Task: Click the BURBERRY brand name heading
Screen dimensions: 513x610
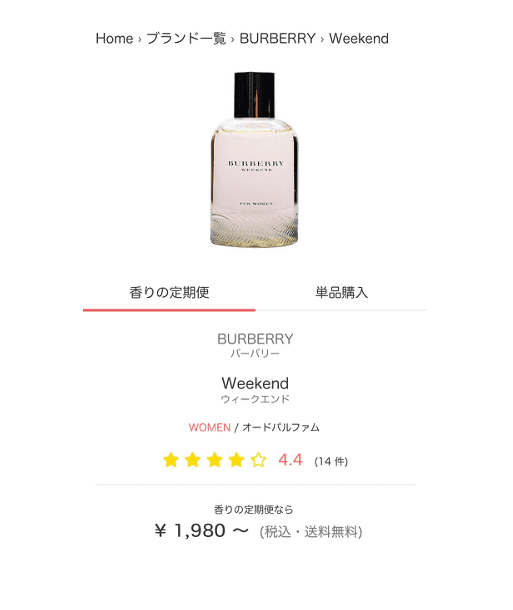Action: (255, 339)
